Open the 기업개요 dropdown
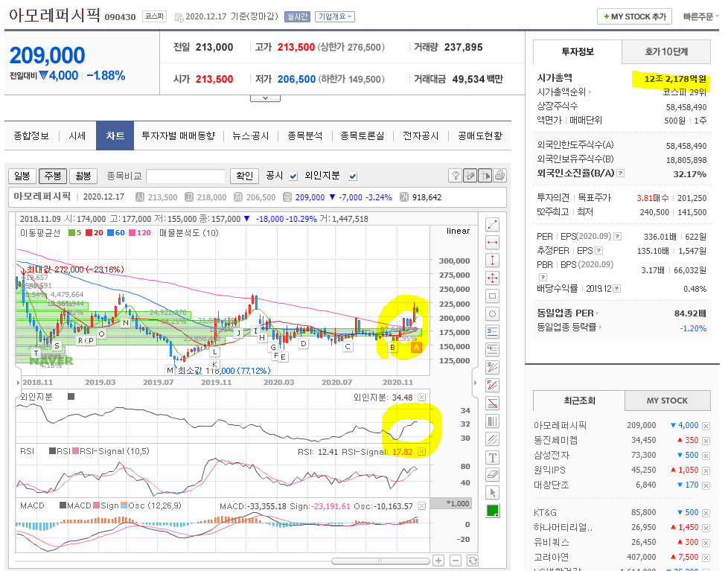The height and width of the screenshot is (571, 728). tap(335, 16)
